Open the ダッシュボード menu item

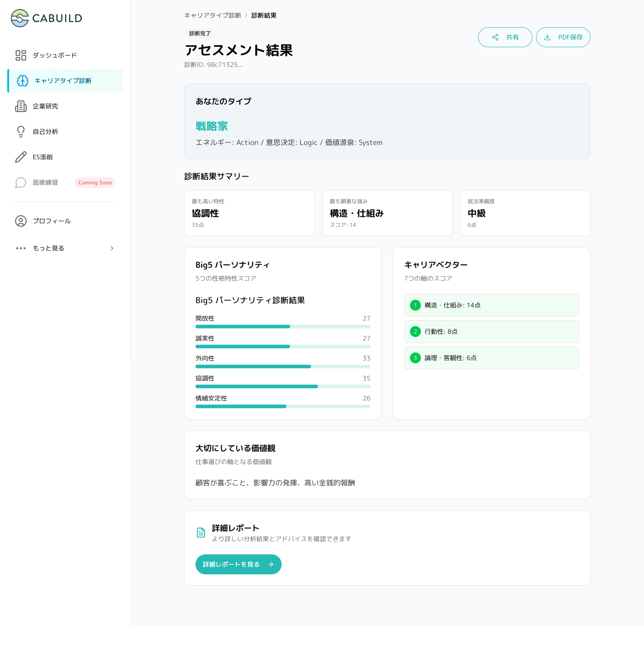click(65, 55)
